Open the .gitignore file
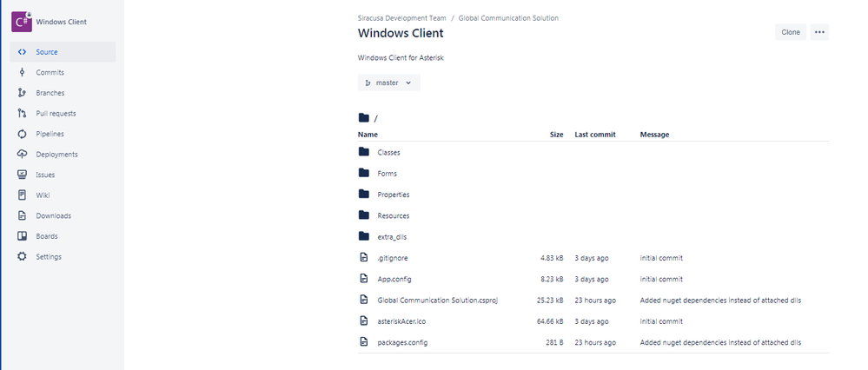Viewport: 868px width, 370px height. [393, 258]
